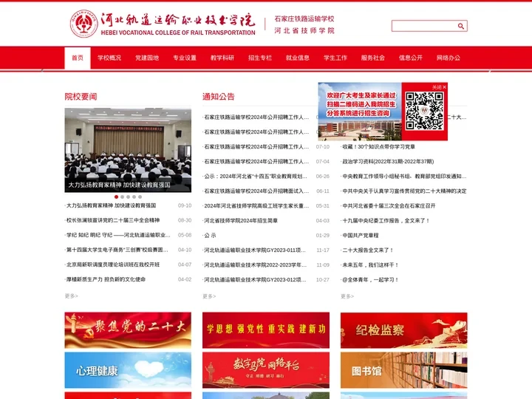Open the 教学科研 menu

[222, 58]
